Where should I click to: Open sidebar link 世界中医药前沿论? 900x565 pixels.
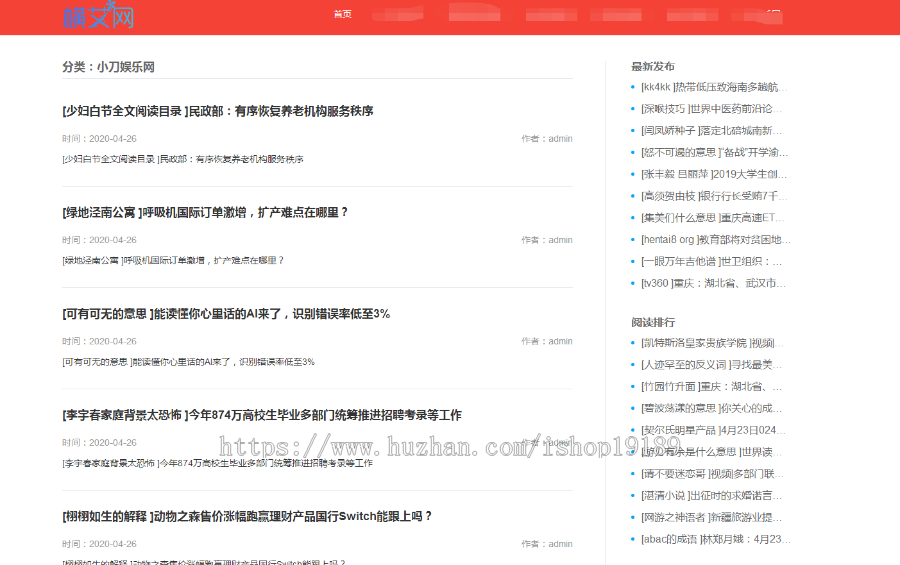712,109
